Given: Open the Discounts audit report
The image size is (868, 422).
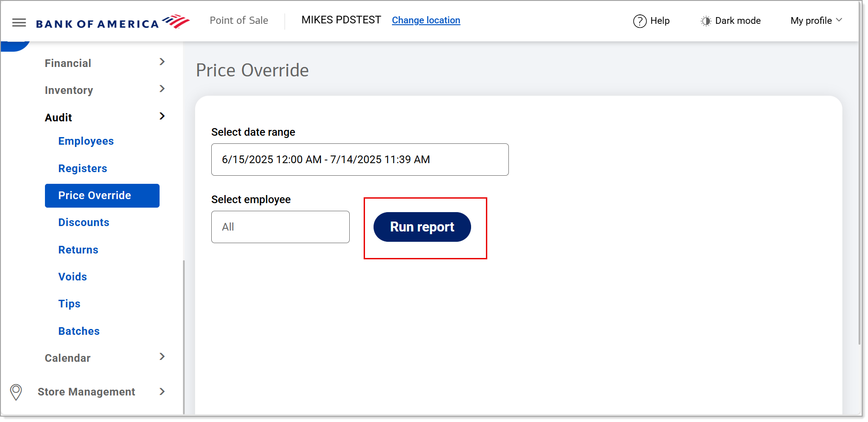Looking at the screenshot, I should pyautogui.click(x=84, y=222).
